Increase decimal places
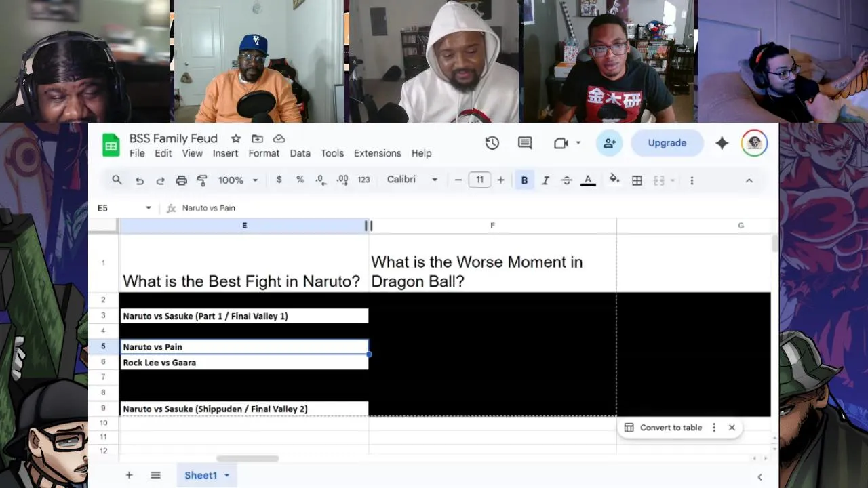Image resolution: width=868 pixels, height=488 pixels. point(342,180)
